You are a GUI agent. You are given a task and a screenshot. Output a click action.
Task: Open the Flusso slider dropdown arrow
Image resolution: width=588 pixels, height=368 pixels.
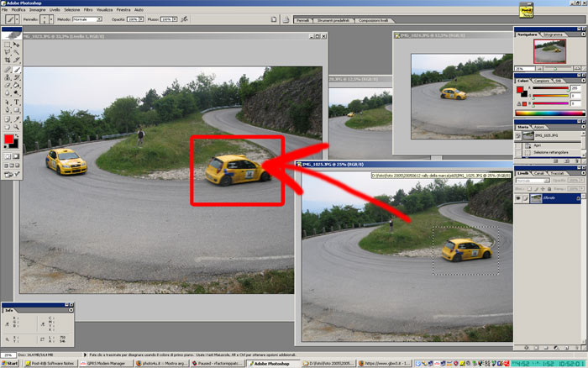[175, 19]
